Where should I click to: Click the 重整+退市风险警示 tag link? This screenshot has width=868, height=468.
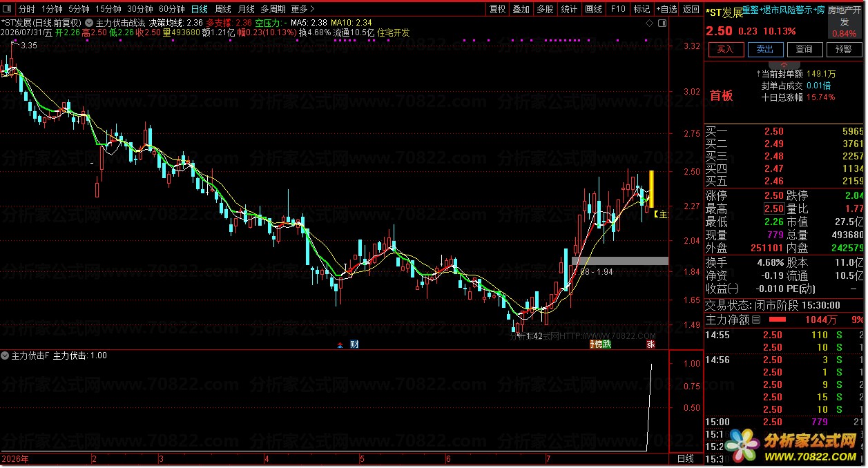click(784, 10)
